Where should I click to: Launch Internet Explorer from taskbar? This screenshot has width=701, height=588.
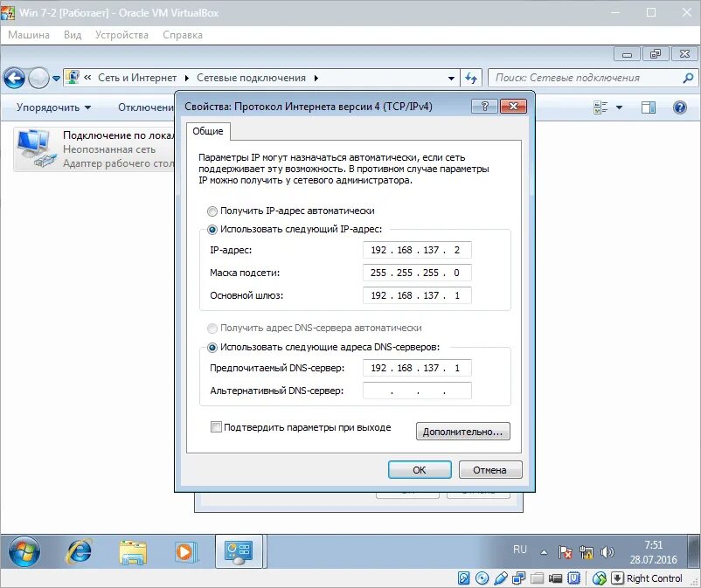(x=80, y=551)
